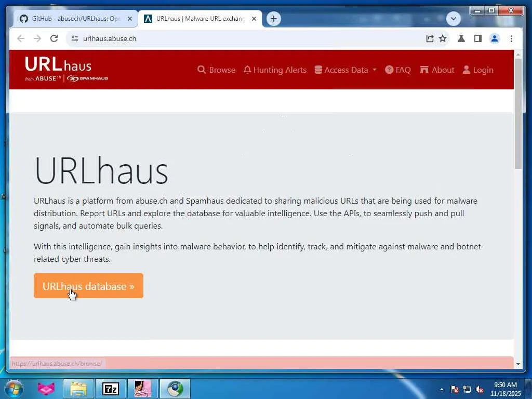The image size is (532, 399).
Task: Go back to previous page
Action: (x=21, y=38)
